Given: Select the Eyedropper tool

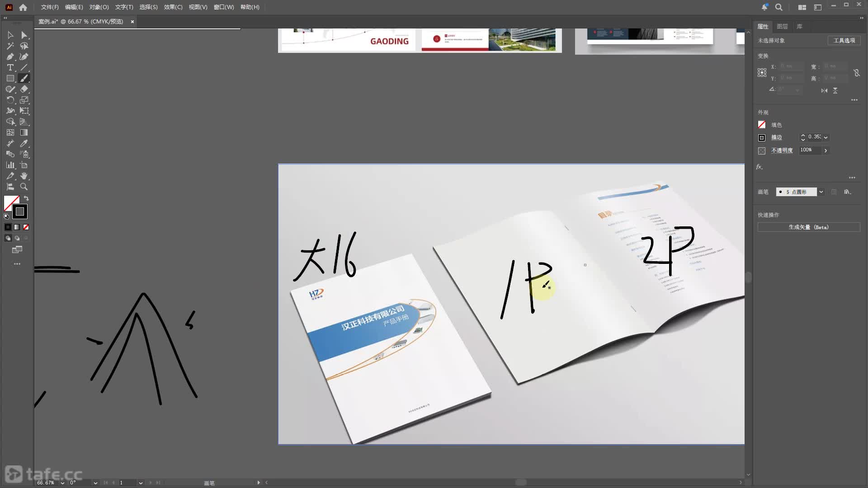Looking at the screenshot, I should coord(24,144).
